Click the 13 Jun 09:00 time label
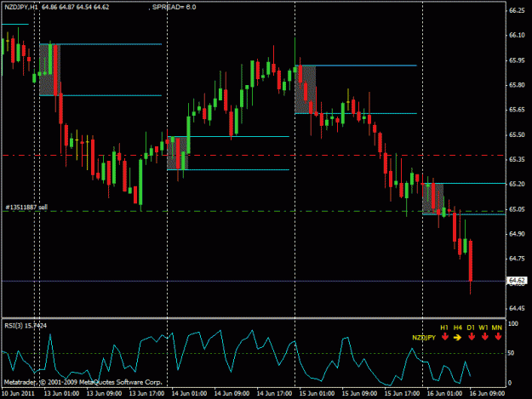532x399 pixels. [x=104, y=393]
